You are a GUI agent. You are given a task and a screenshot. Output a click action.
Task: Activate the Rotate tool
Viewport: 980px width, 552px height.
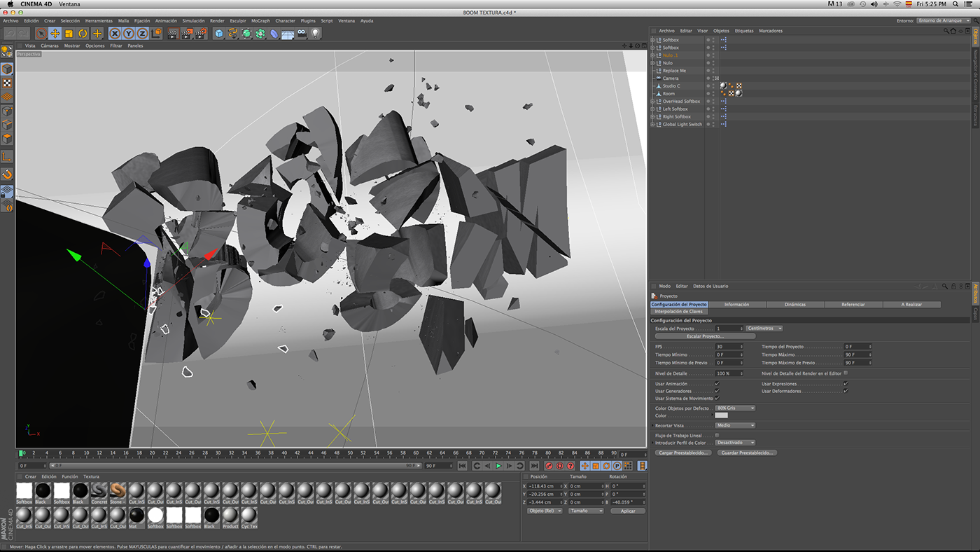tap(83, 34)
